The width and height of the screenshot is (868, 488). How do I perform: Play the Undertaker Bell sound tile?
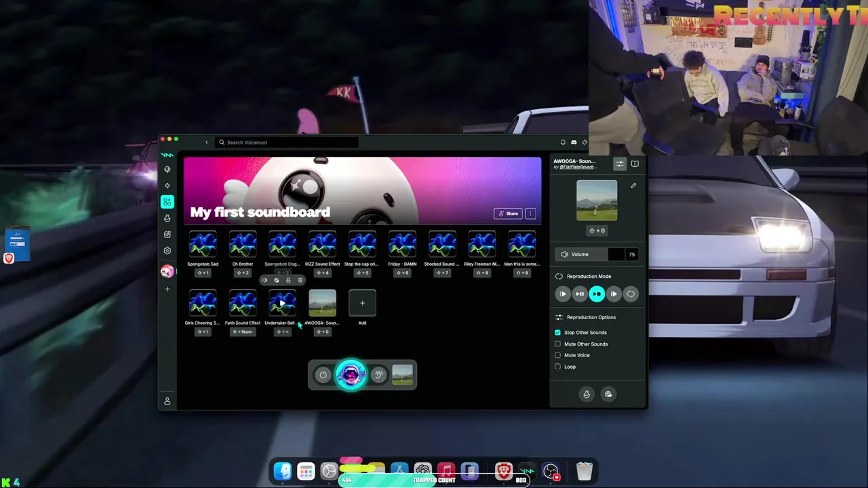(x=282, y=303)
